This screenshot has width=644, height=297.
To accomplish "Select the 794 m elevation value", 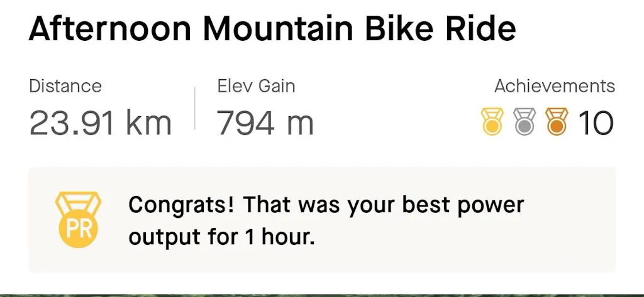I will (265, 124).
